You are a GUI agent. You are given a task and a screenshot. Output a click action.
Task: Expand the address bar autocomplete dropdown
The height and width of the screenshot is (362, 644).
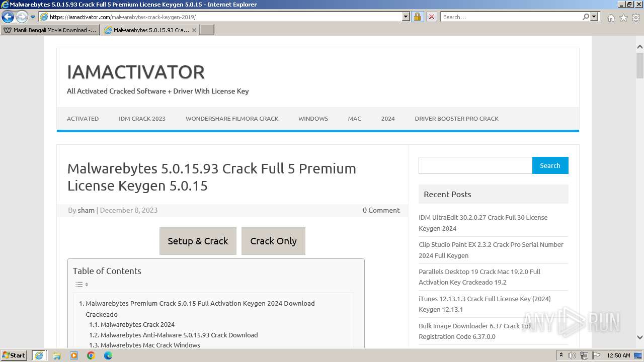[x=406, y=17]
